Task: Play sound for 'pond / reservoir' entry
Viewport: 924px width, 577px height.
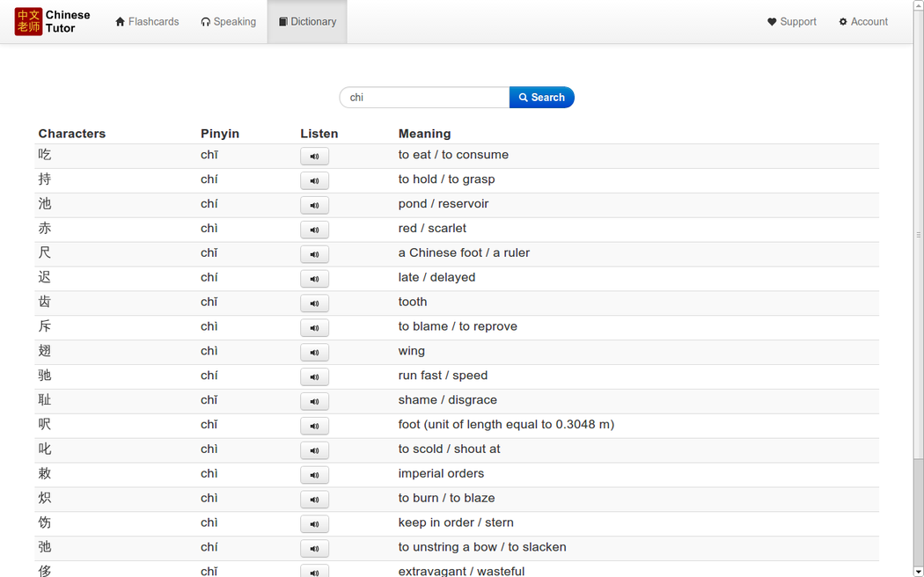Action: [314, 206]
